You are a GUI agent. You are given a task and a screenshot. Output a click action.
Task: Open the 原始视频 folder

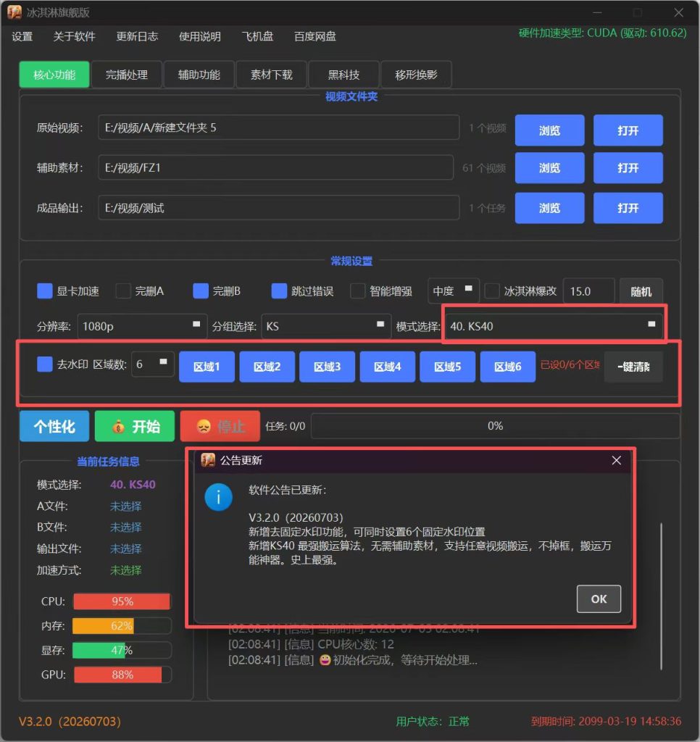[628, 130]
